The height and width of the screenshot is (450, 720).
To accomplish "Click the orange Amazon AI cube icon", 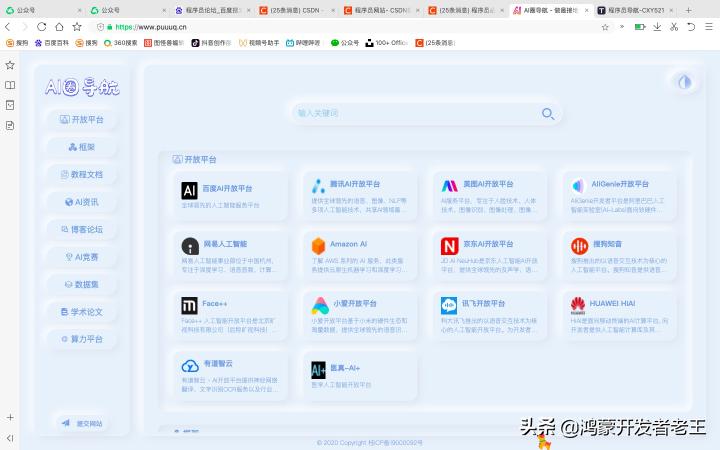I will pos(318,246).
